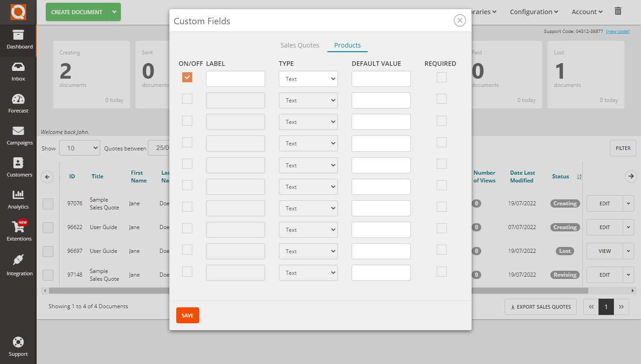
Task: Expand the Create Document dropdown arrow
Action: tap(114, 12)
